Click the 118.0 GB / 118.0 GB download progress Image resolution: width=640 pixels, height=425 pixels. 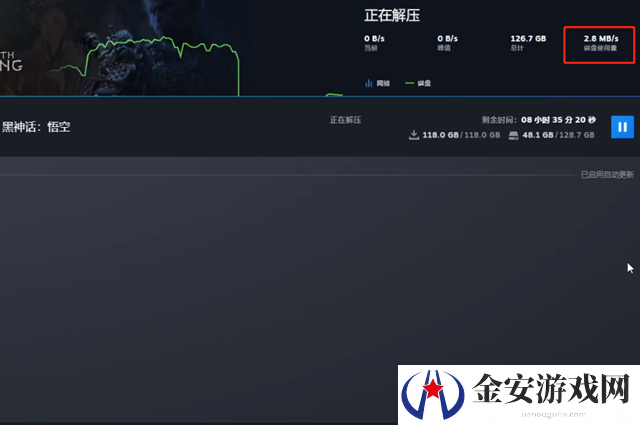coord(461,135)
